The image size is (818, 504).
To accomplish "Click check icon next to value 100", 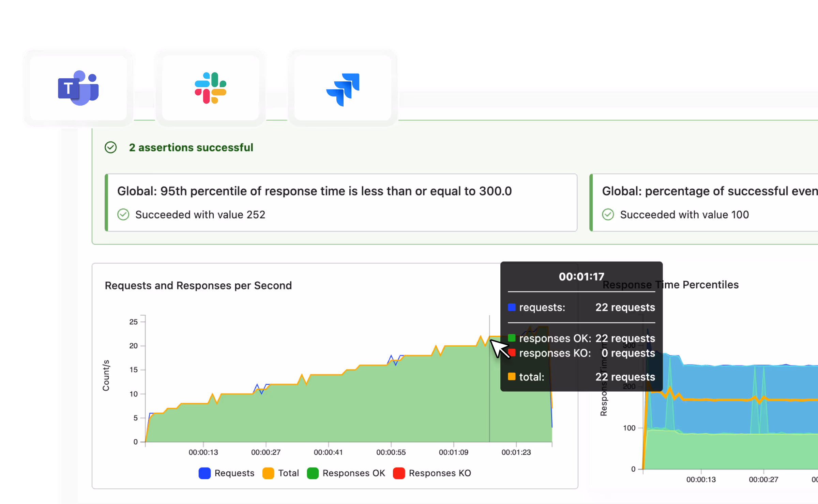I will [x=608, y=215].
